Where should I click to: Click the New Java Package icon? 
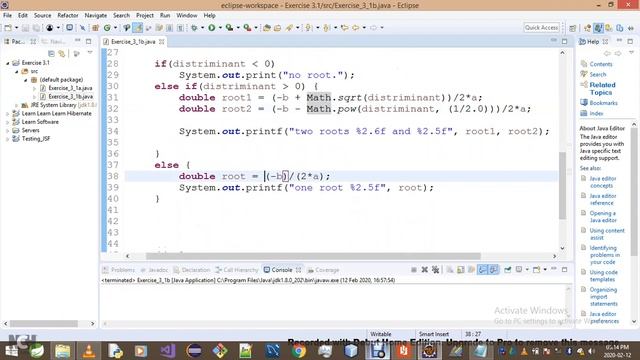click(96, 28)
